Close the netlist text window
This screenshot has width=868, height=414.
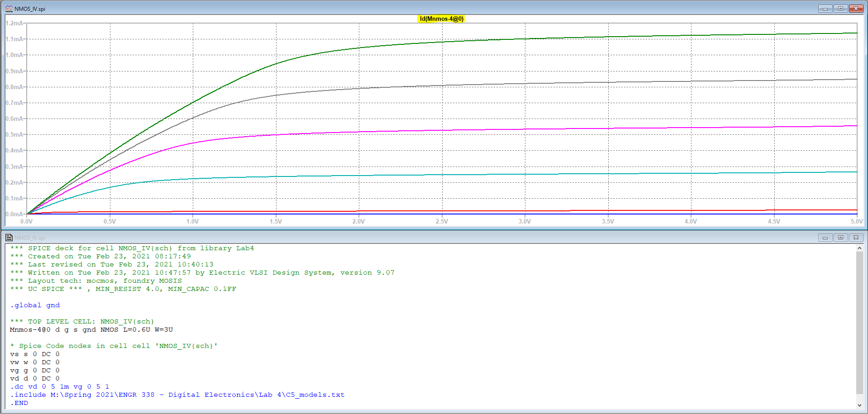point(856,238)
